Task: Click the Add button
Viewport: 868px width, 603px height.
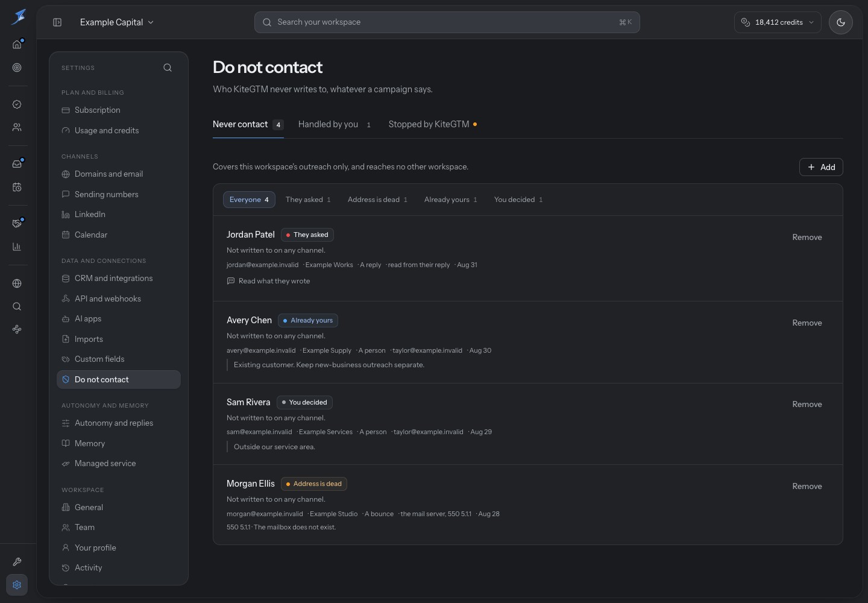Action: click(821, 167)
